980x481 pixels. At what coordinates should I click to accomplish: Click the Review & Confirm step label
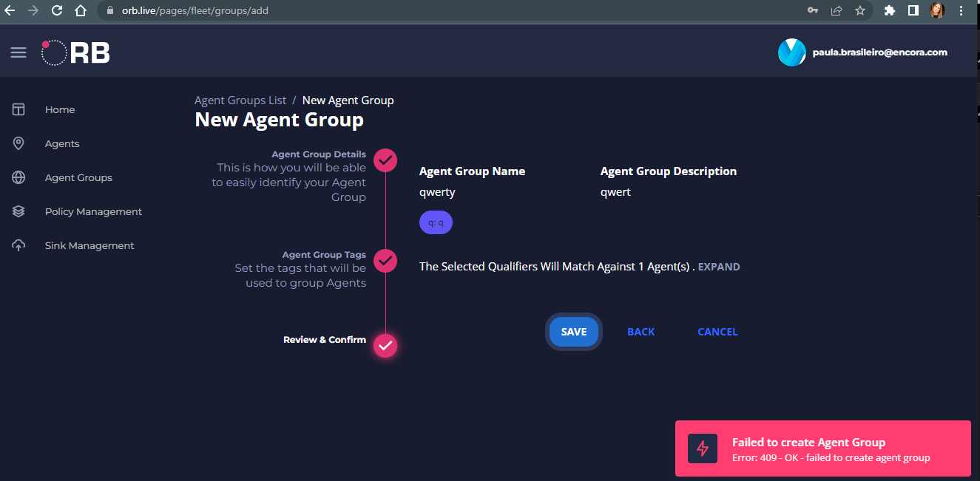click(x=325, y=340)
